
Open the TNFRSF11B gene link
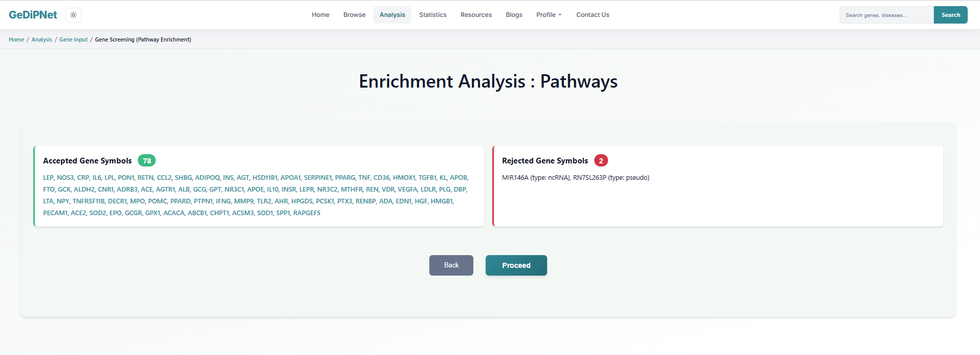[x=88, y=201]
